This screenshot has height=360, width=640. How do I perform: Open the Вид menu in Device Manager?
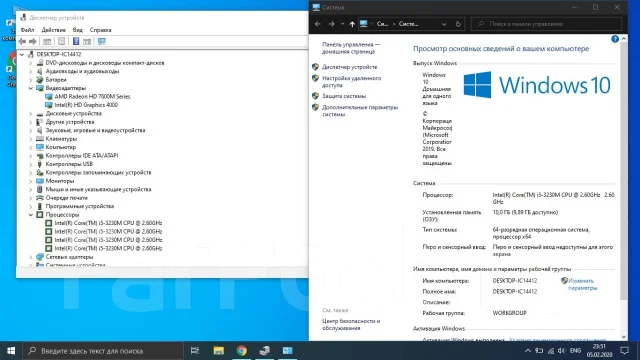click(78, 30)
